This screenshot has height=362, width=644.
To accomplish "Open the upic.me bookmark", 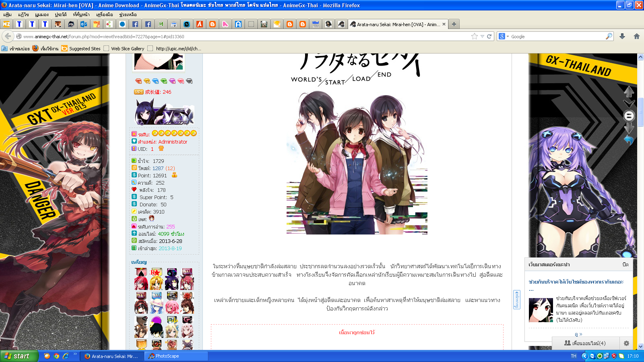I will 174,49.
